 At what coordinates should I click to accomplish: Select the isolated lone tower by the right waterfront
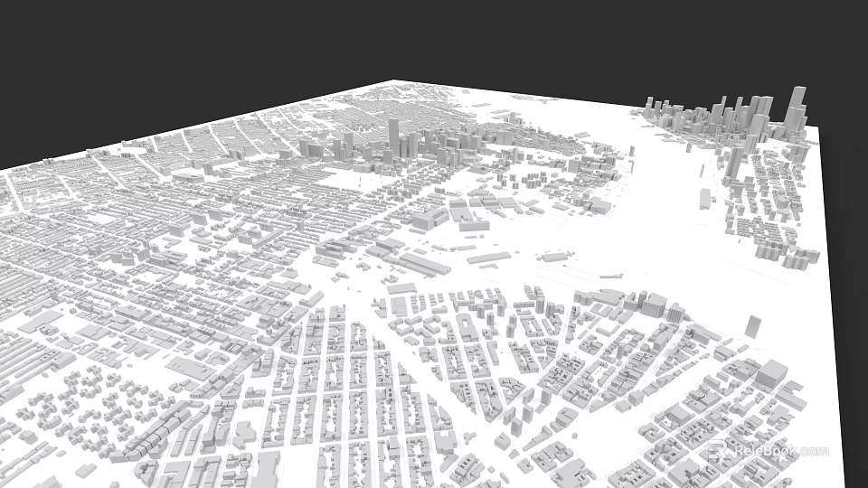pos(752,326)
